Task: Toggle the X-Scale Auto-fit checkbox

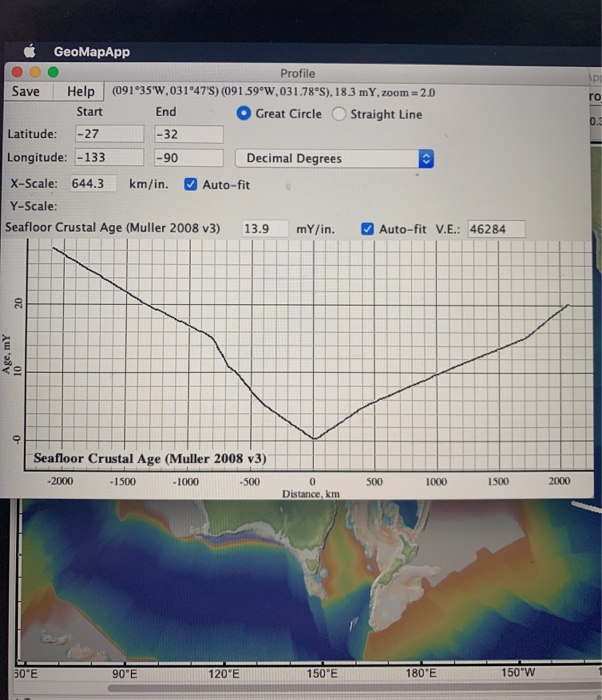Action: point(191,184)
